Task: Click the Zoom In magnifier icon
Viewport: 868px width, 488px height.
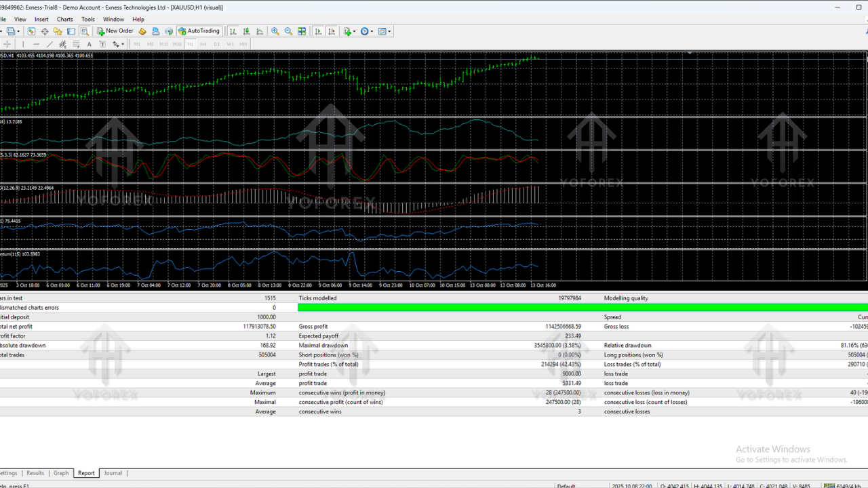Action: point(275,31)
